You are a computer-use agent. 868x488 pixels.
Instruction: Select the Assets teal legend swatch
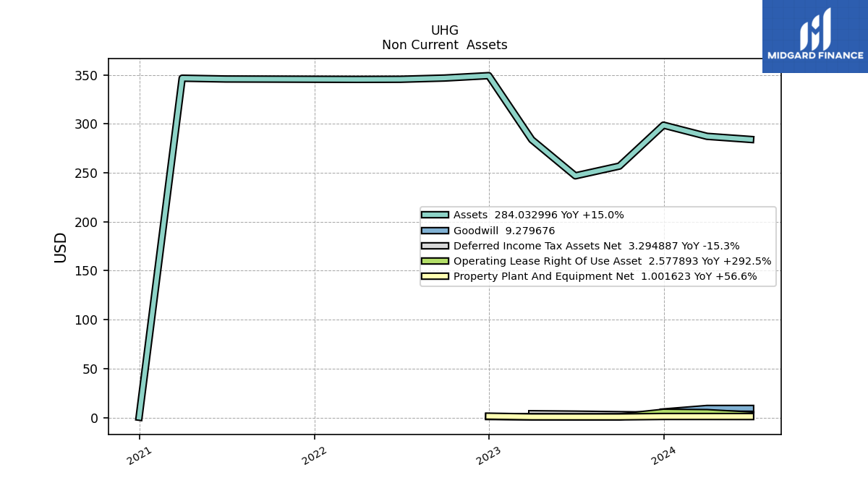click(435, 215)
